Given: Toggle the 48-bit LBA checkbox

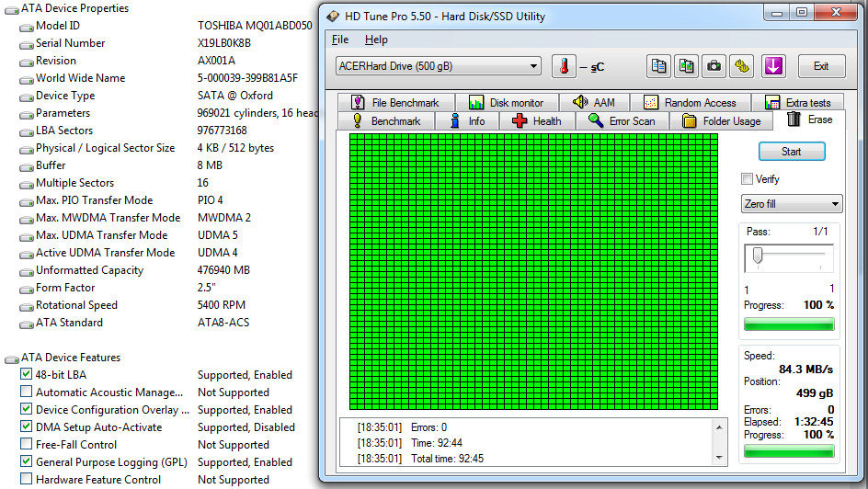Looking at the screenshot, I should (26, 374).
